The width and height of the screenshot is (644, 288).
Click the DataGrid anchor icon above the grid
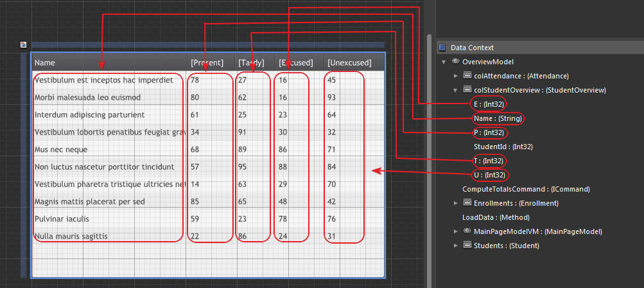click(x=23, y=45)
